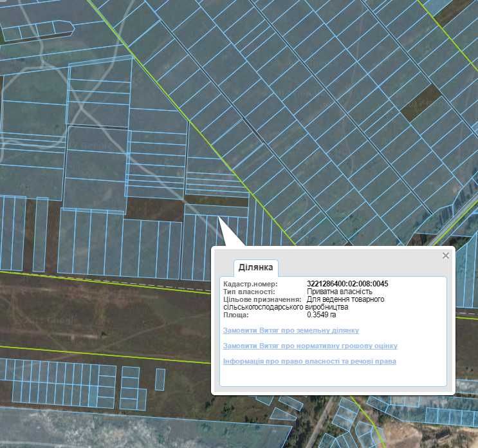Select the Ділянка tab
Image resolution: width=478 pixels, height=448 pixels.
256,268
